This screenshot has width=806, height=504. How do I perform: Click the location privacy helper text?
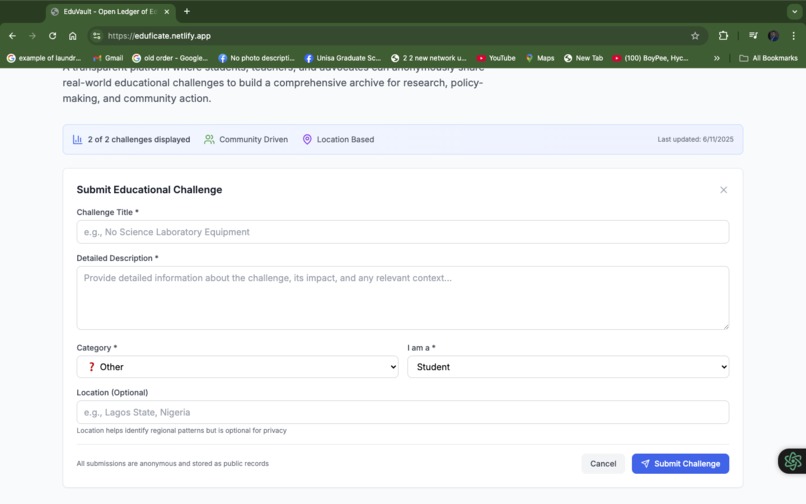[x=181, y=430]
